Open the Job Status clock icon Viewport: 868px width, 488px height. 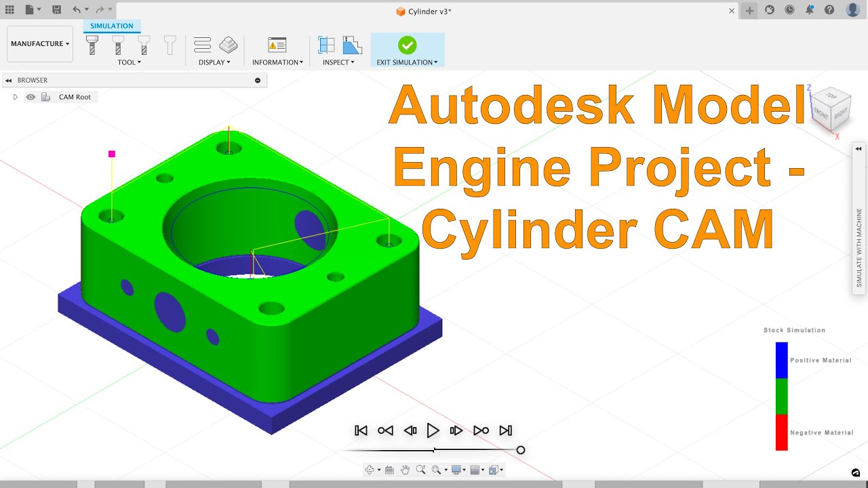pyautogui.click(x=789, y=9)
